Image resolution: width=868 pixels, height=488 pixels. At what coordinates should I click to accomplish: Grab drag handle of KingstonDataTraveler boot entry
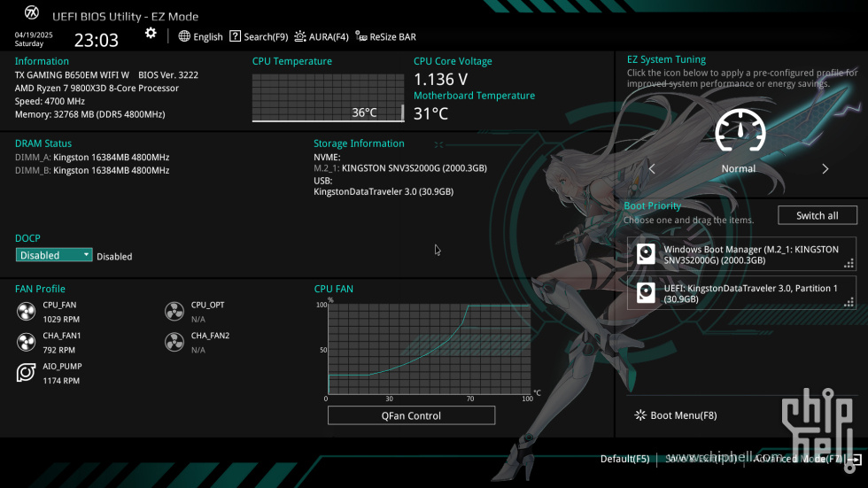(x=849, y=301)
